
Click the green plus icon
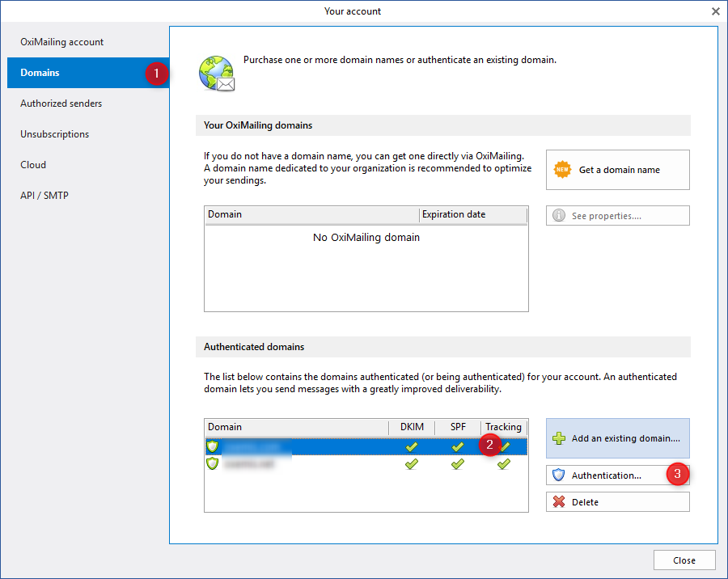(559, 438)
